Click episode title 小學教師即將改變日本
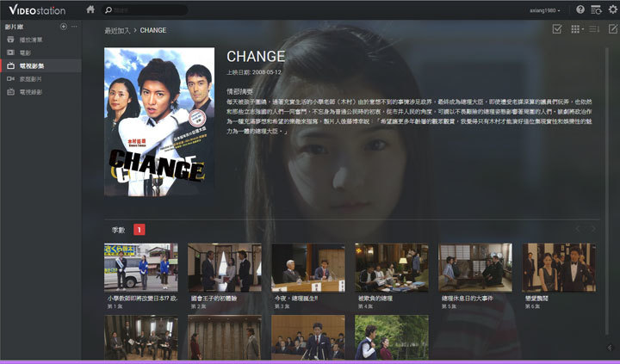This screenshot has width=620, height=364. coord(142,299)
